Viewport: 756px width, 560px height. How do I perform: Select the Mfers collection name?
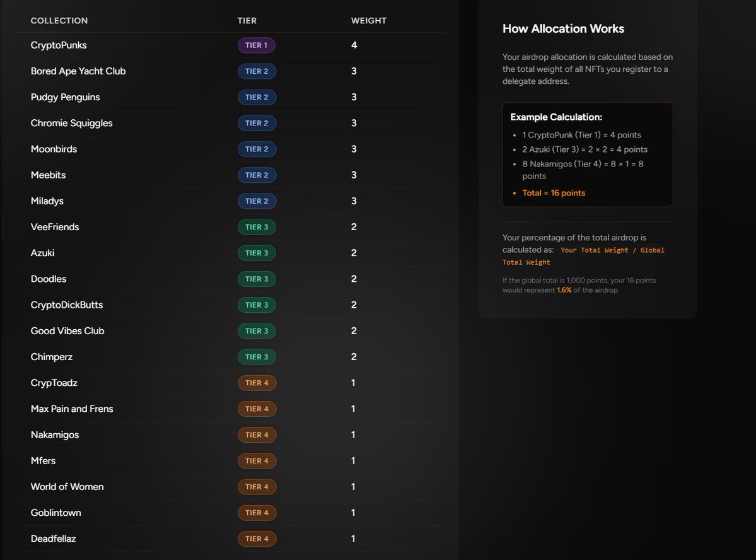(x=44, y=461)
